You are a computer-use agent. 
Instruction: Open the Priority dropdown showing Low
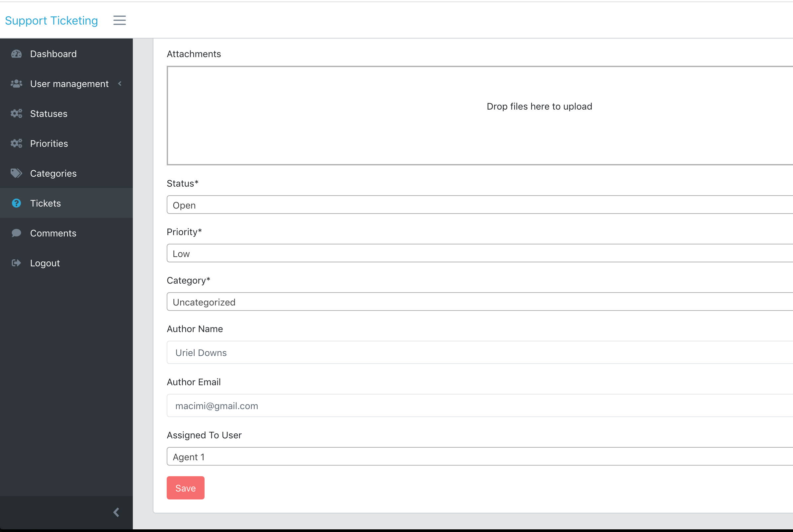480,253
